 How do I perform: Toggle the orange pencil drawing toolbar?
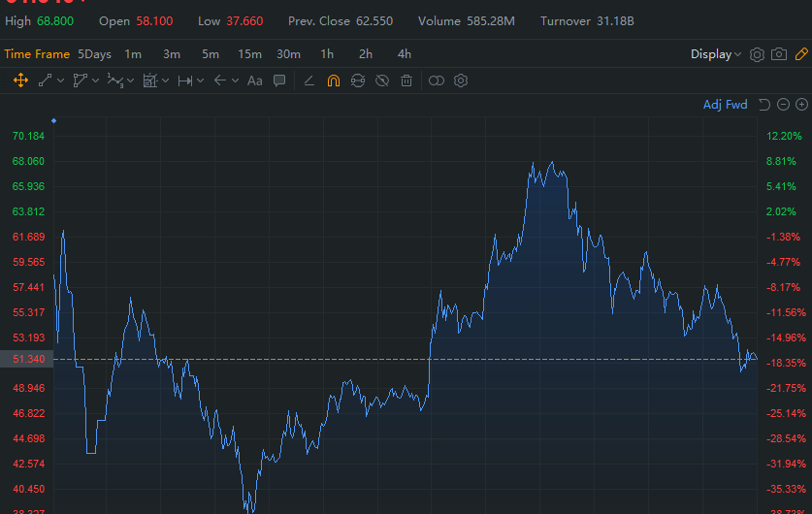point(800,54)
